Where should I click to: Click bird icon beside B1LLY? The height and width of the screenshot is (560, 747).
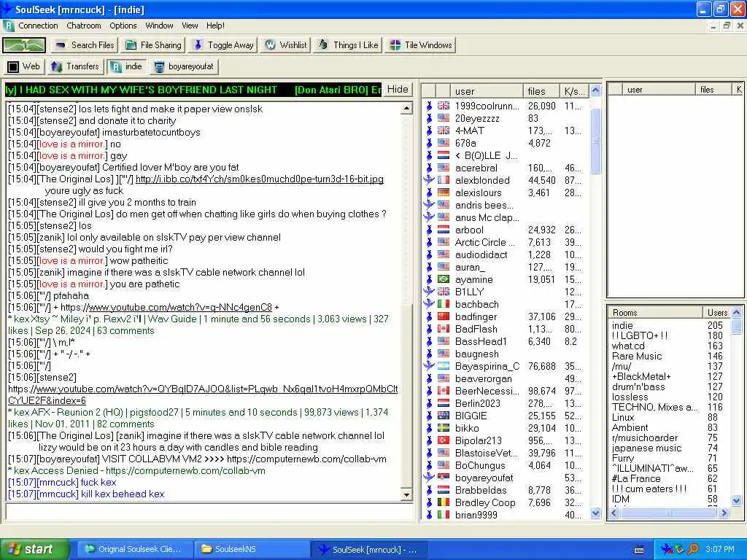429,292
